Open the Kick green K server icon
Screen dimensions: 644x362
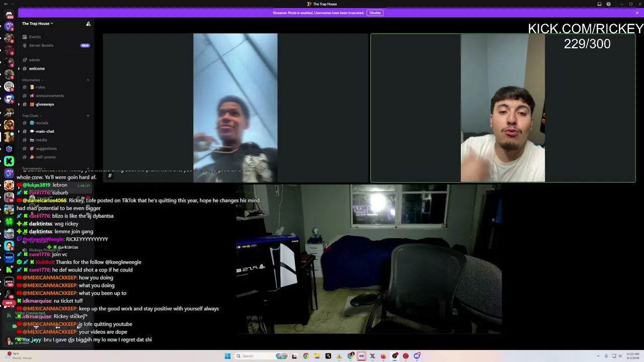point(9,161)
